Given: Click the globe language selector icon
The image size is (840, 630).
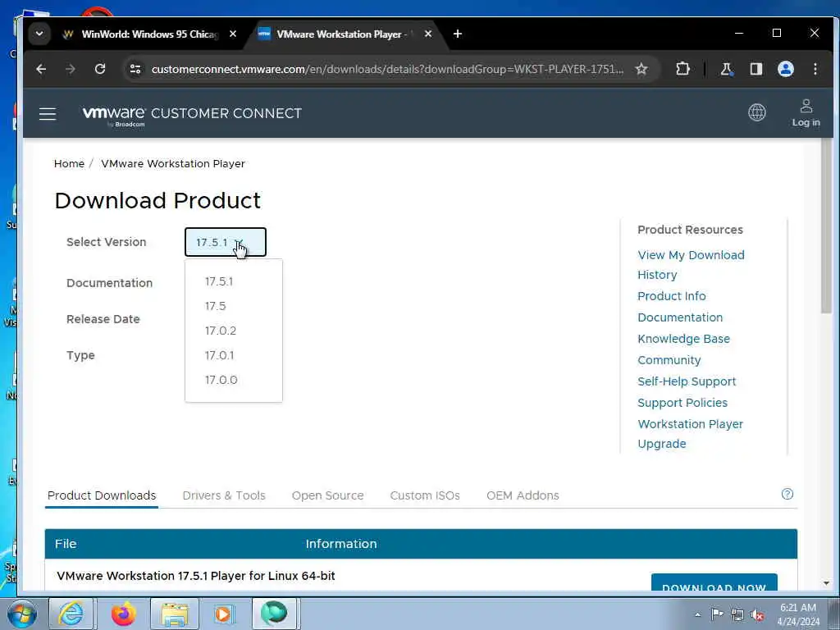Looking at the screenshot, I should pyautogui.click(x=756, y=112).
